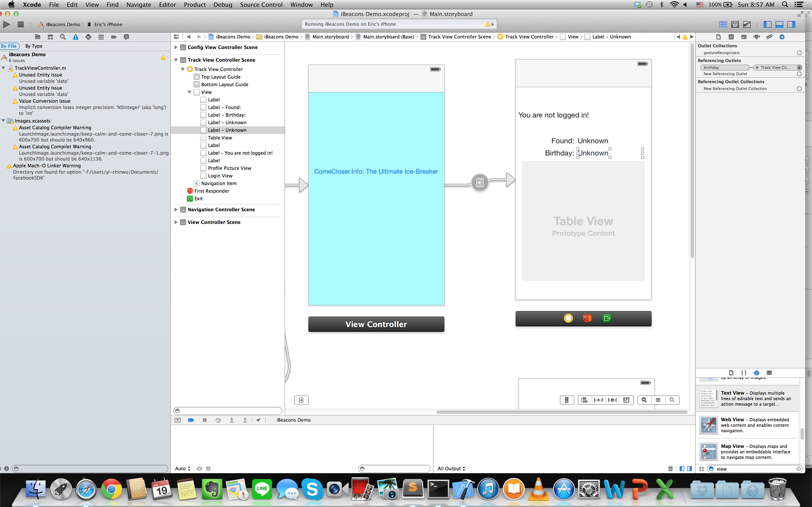Click canvas zoom out magnifier
The image size is (812, 507).
[644, 400]
